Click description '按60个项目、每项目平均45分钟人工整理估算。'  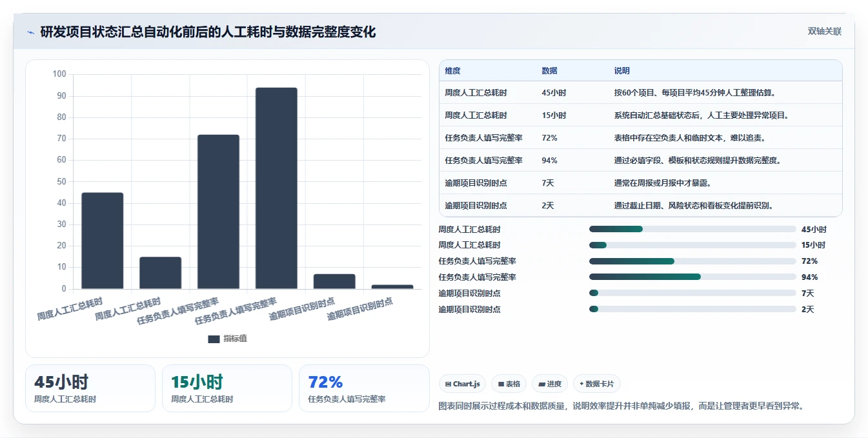pos(694,93)
